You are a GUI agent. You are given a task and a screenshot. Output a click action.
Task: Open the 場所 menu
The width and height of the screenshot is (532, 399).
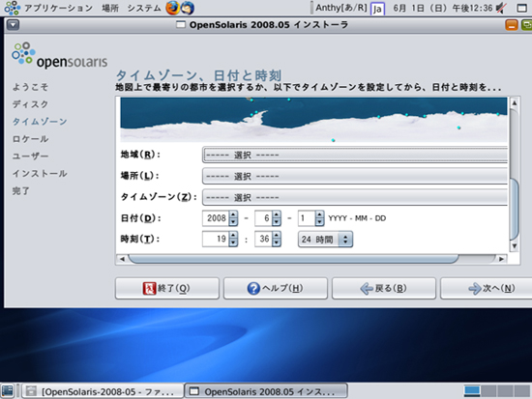point(110,8)
